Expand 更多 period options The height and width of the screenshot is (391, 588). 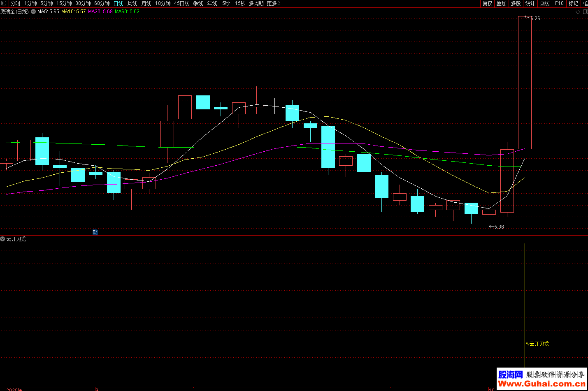point(274,3)
